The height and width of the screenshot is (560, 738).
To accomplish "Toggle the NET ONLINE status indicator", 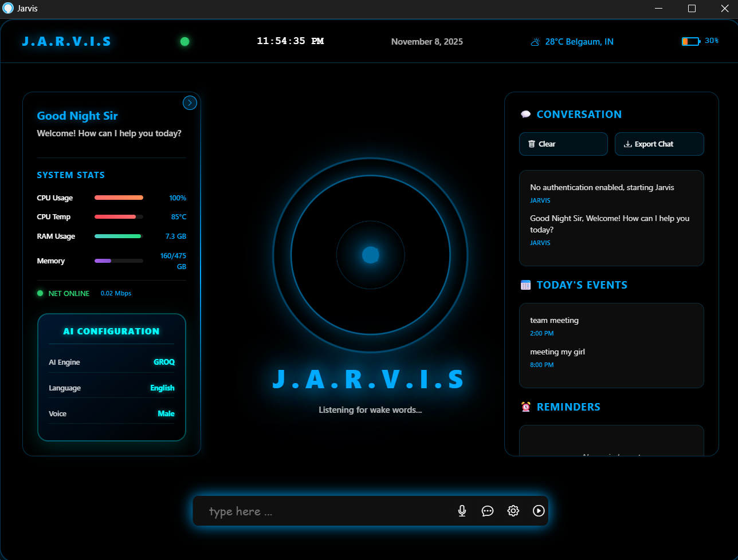I will [x=40, y=293].
